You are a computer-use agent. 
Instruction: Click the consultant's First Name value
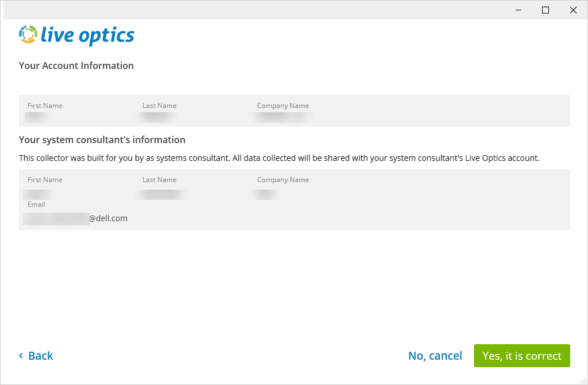coord(38,194)
